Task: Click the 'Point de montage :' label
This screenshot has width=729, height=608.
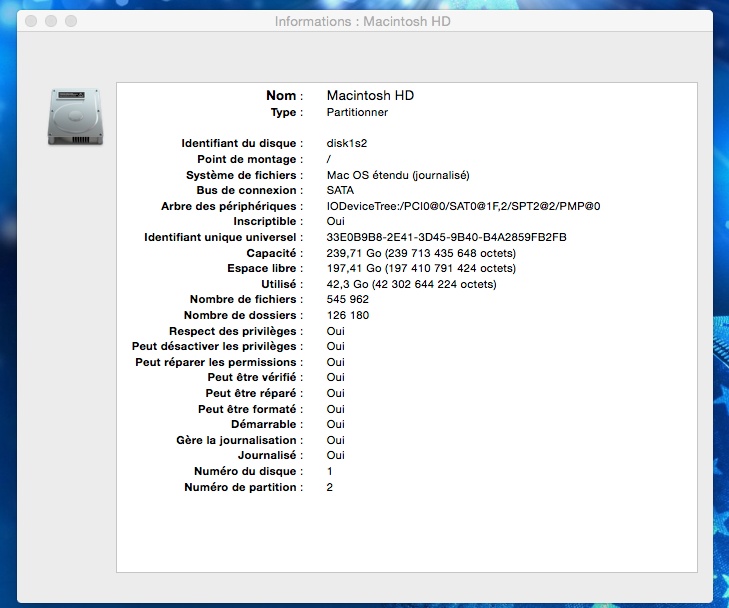Action: click(250, 159)
